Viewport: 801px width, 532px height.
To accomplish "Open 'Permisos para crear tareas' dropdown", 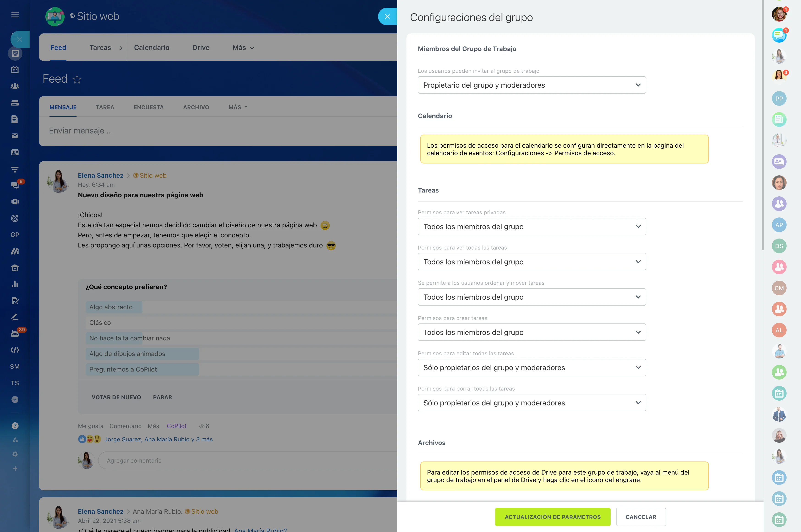I will [531, 332].
